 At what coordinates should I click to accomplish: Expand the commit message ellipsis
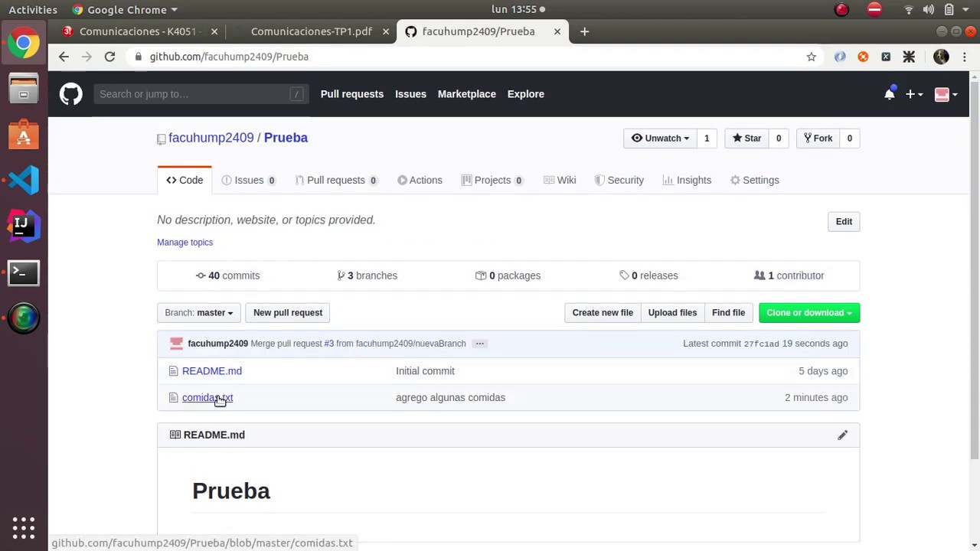click(480, 344)
